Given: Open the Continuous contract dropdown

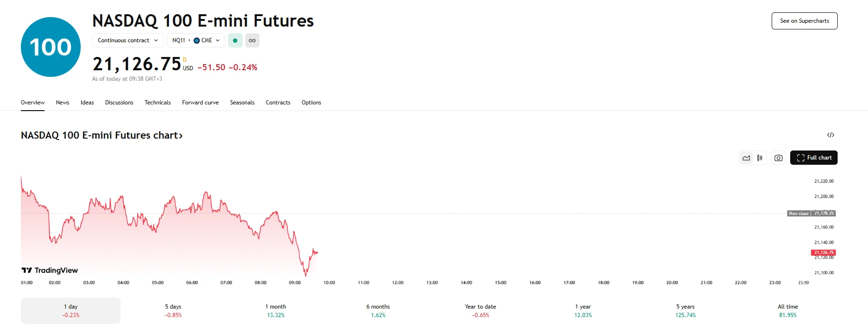Looking at the screenshot, I should (127, 40).
